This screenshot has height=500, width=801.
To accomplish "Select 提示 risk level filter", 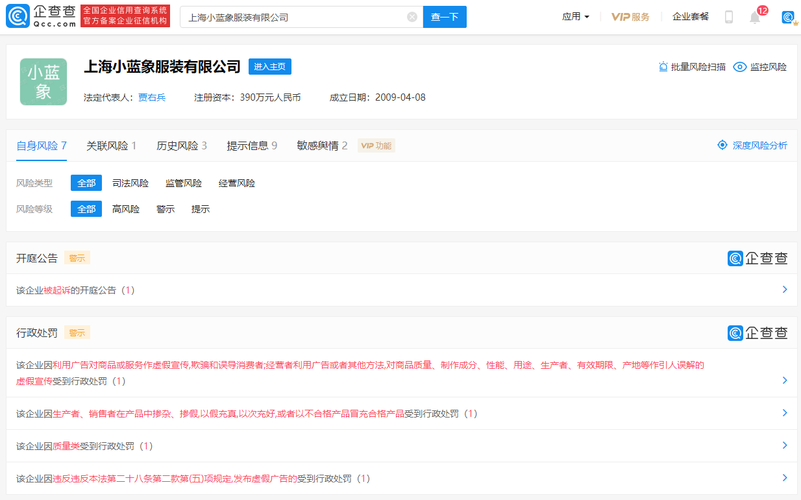I will pyautogui.click(x=200, y=209).
